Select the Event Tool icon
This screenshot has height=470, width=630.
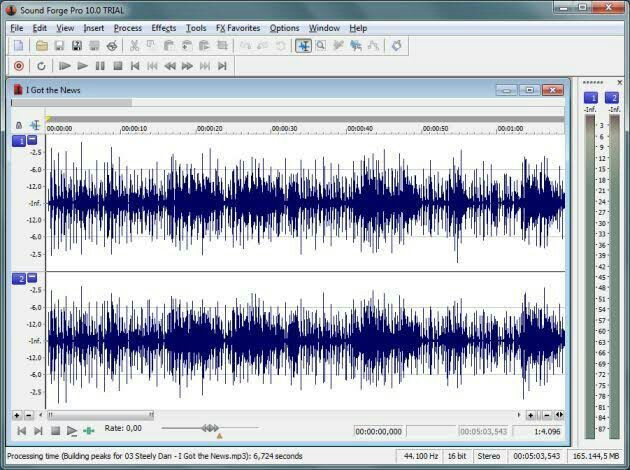(x=356, y=46)
